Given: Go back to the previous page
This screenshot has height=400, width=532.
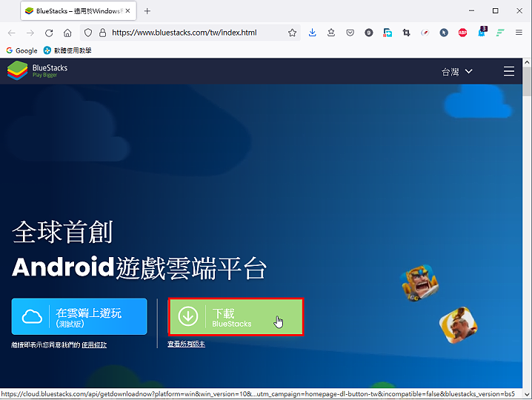Looking at the screenshot, I should coord(12,33).
